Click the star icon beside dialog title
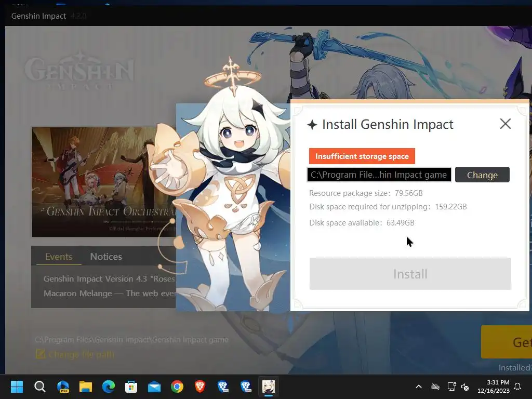 pos(312,125)
